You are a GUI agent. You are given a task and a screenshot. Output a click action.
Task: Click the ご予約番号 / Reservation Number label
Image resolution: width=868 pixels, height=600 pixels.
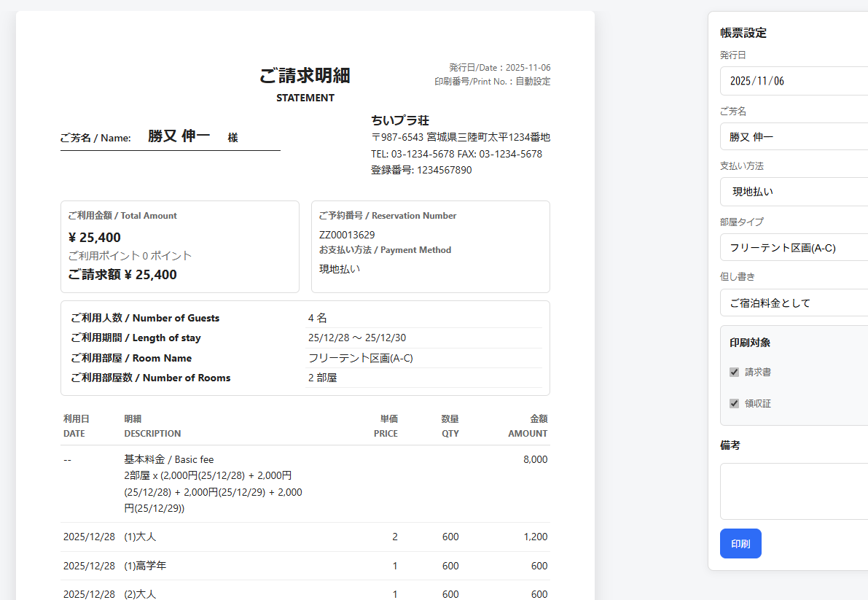388,215
